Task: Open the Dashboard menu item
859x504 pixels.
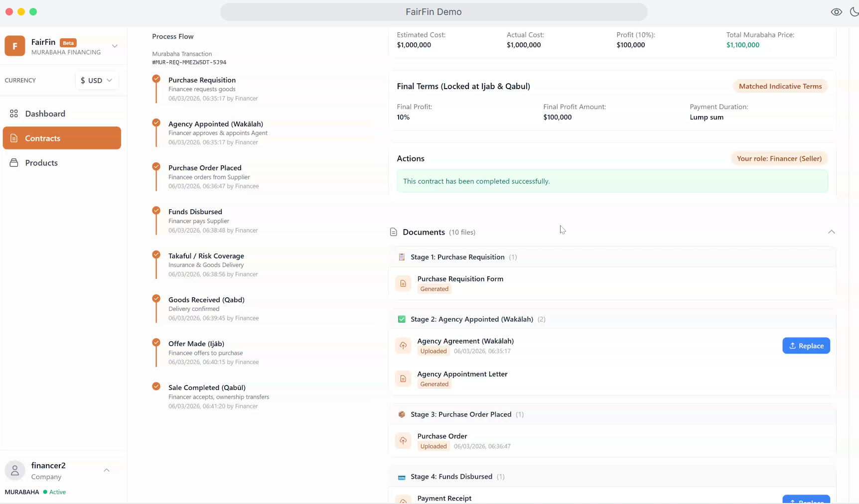Action: (45, 114)
